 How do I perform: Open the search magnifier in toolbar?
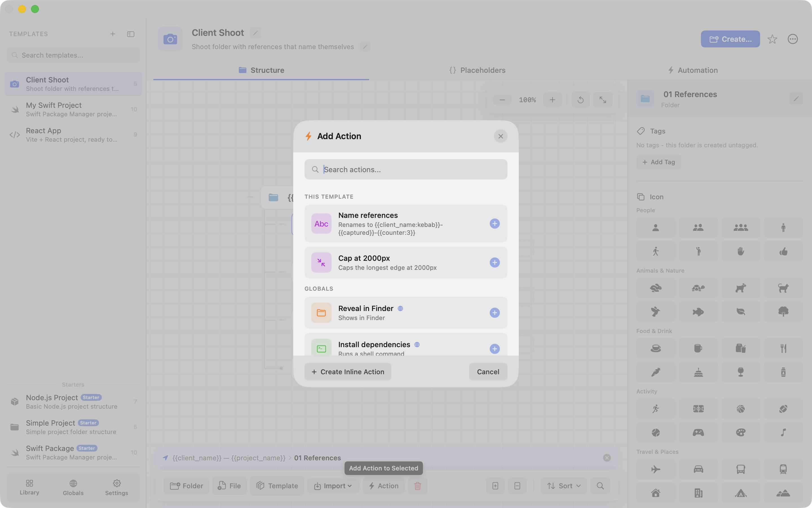coord(600,486)
